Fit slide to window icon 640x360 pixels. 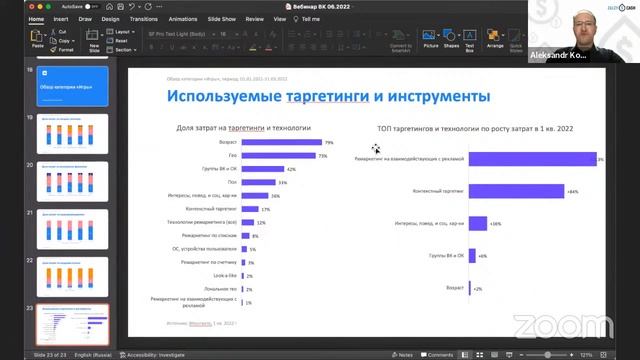point(604,355)
